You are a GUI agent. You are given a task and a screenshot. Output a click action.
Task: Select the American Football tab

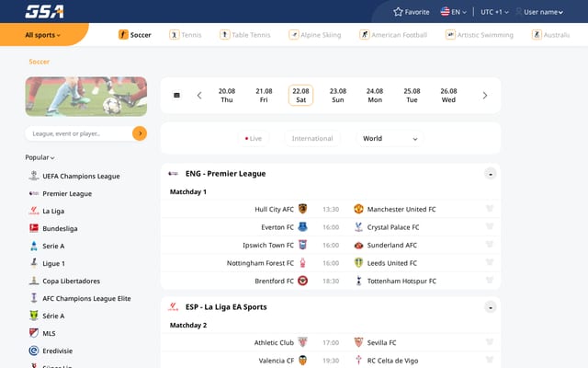393,35
